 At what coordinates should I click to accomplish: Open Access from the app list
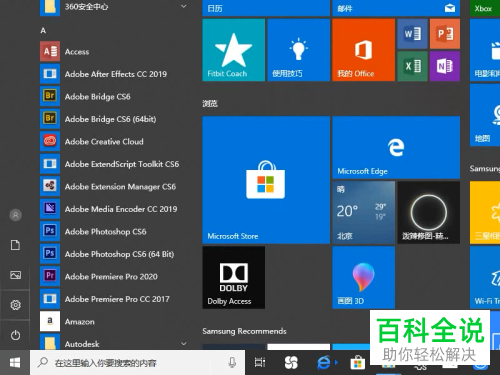click(115, 52)
